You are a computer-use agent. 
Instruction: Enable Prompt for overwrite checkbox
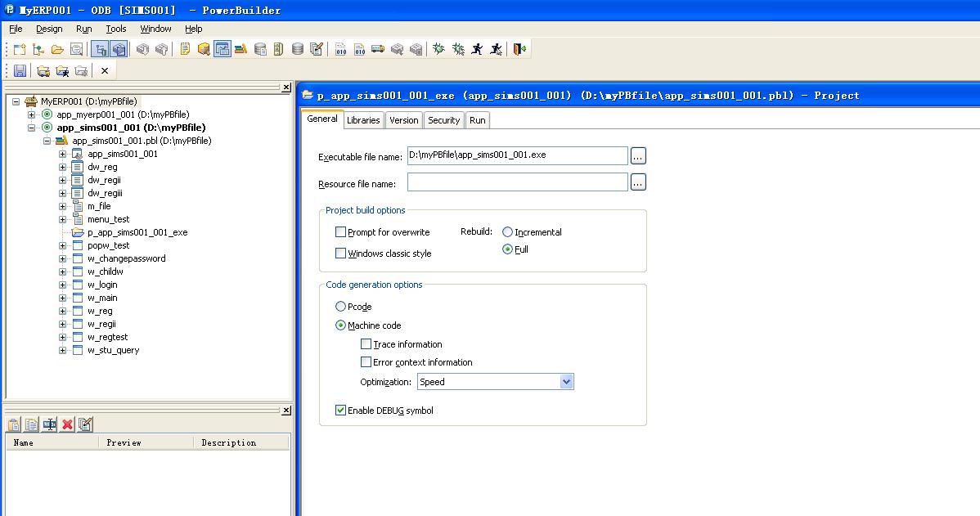340,231
